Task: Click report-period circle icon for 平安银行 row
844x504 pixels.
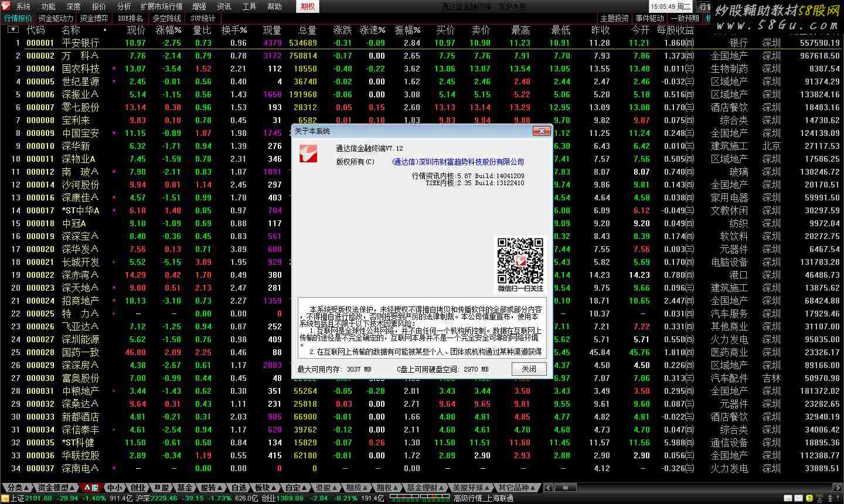Action: pos(690,43)
